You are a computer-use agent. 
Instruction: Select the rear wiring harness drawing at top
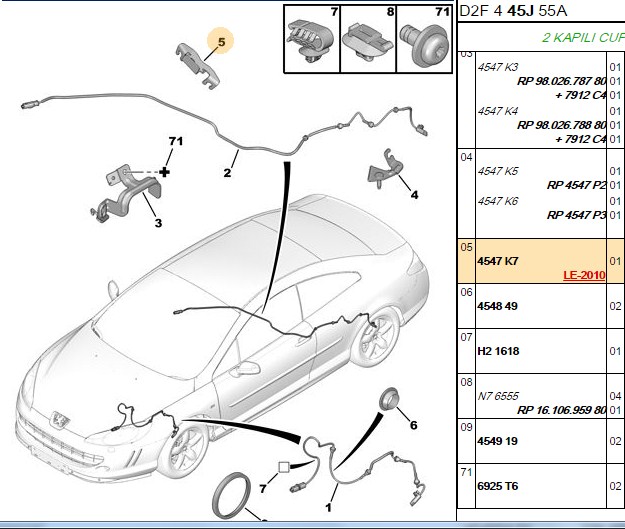[223, 124]
